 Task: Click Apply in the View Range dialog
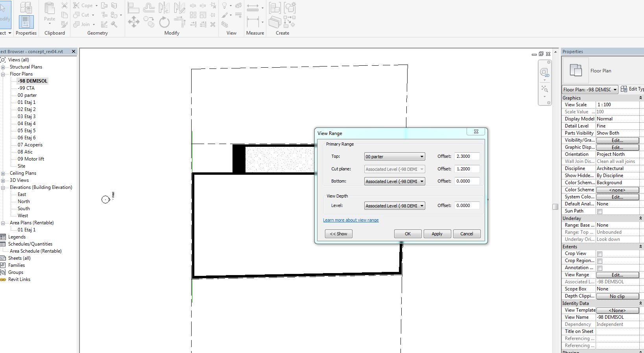coord(437,234)
